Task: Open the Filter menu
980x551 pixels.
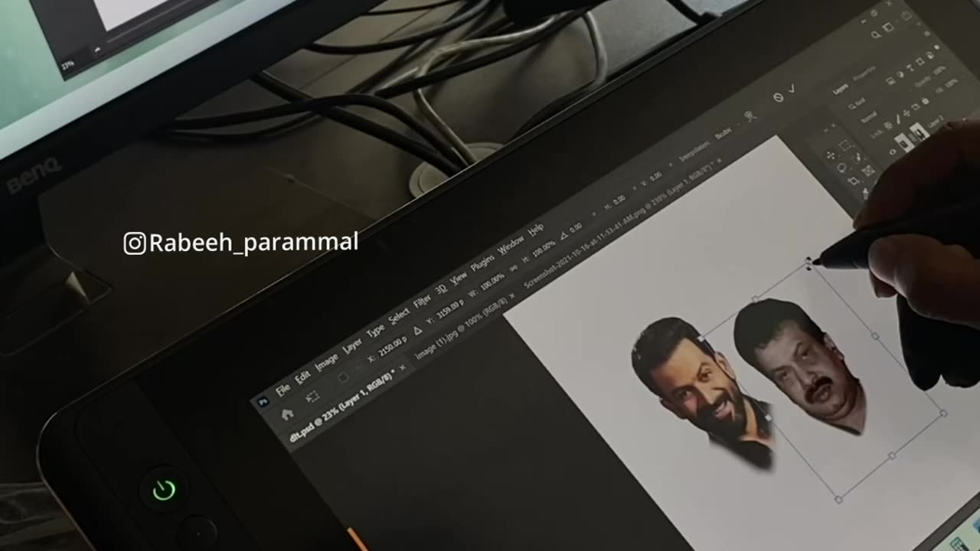Action: (422, 301)
